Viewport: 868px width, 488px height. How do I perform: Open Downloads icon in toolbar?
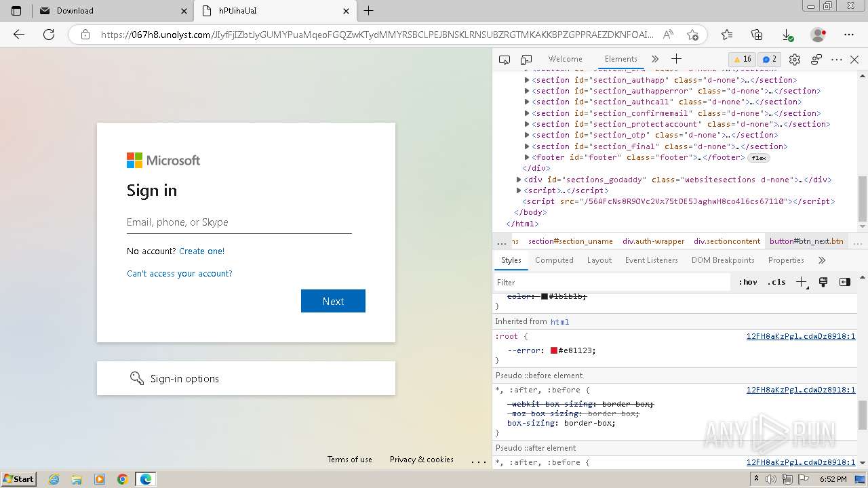[788, 35]
